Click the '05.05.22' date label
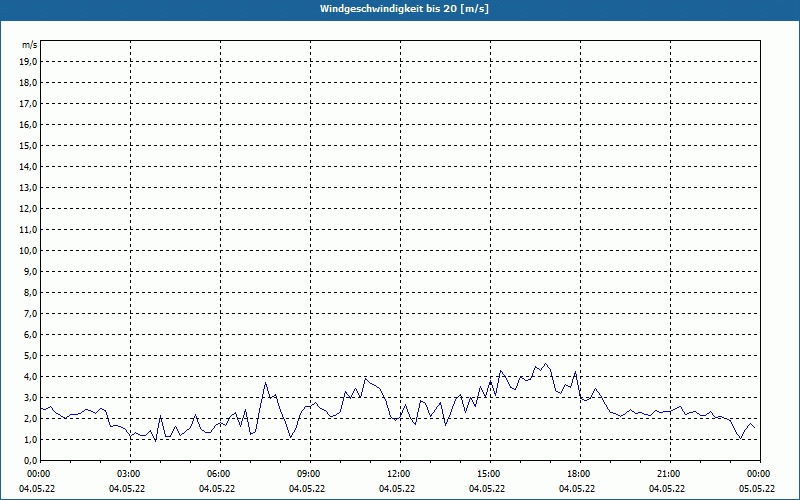 click(757, 489)
